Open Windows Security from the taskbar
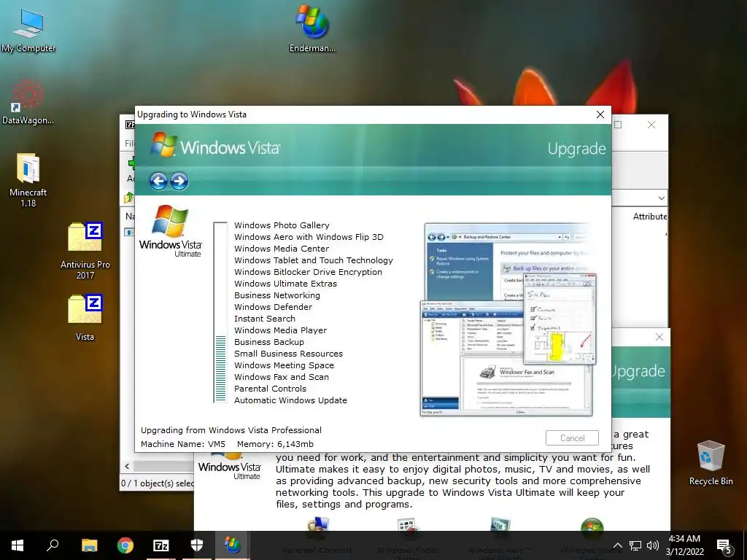Image resolution: width=747 pixels, height=560 pixels. coord(197,545)
